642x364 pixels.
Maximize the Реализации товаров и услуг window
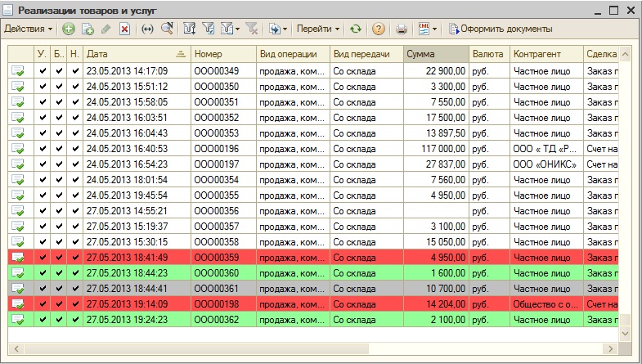[x=613, y=11]
